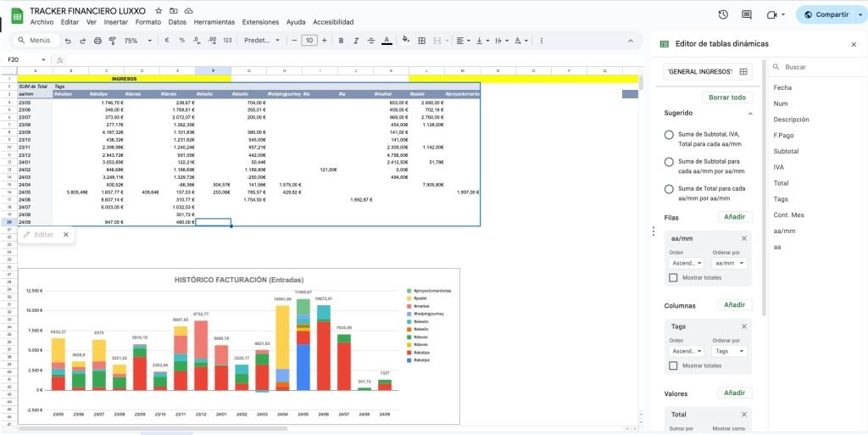Open the text color picker
This screenshot has height=435, width=868.
[x=387, y=41]
